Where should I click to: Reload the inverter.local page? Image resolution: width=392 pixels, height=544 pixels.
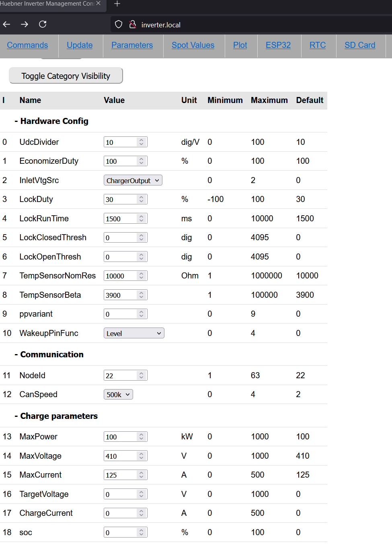[43, 25]
